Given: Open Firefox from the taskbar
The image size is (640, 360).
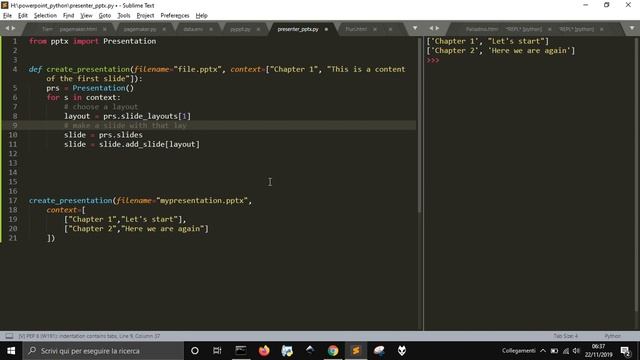Looking at the screenshot, I should (x=264, y=351).
